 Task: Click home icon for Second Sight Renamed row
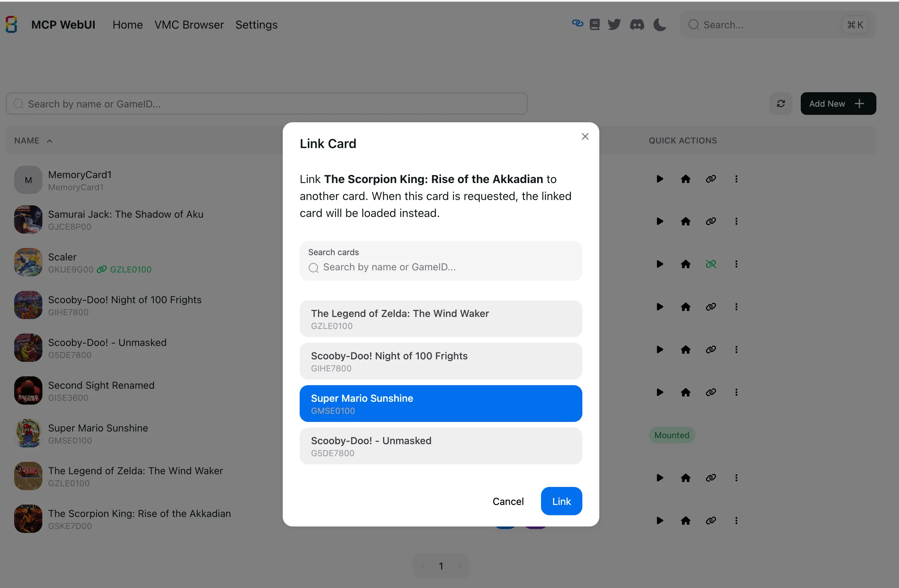(x=685, y=392)
